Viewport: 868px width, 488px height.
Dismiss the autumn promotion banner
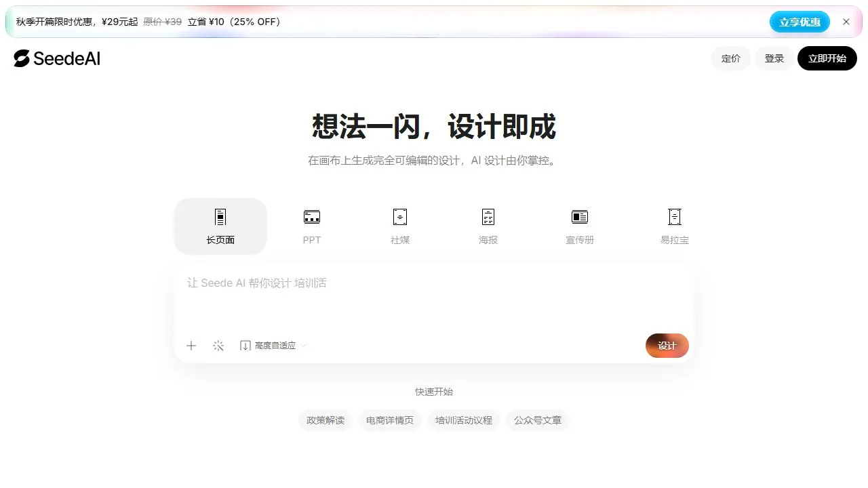coord(846,22)
